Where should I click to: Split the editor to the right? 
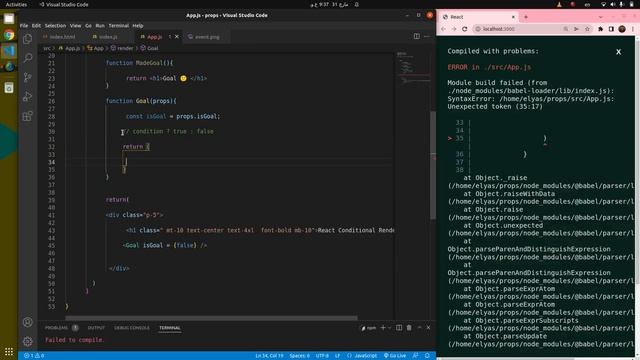pos(416,36)
